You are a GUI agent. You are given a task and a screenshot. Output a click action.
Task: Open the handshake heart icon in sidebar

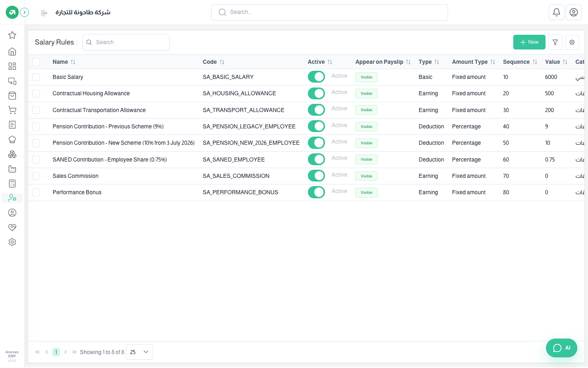[x=12, y=227]
